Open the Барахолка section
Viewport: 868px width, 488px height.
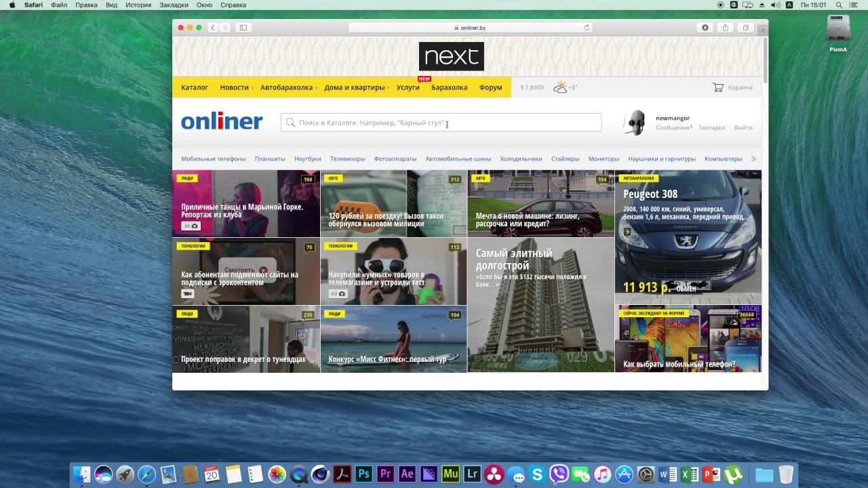449,87
